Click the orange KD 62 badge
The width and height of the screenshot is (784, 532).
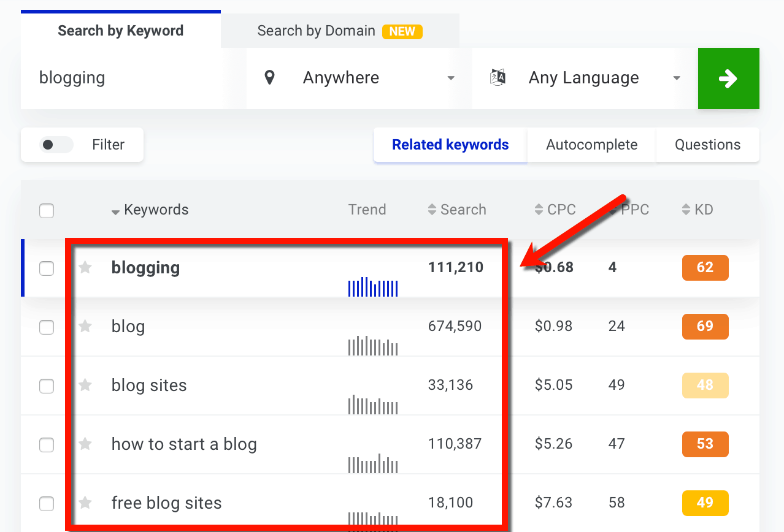click(705, 268)
